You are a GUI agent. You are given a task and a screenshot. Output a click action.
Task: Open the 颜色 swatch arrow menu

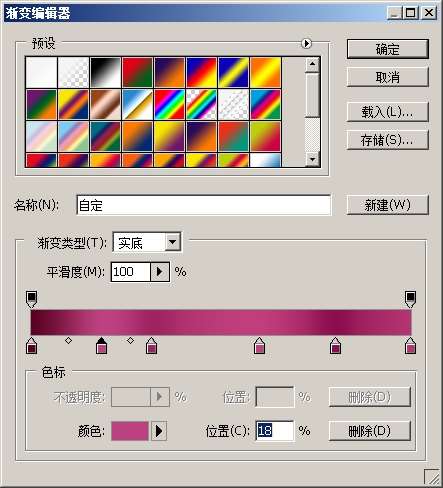pos(159,431)
